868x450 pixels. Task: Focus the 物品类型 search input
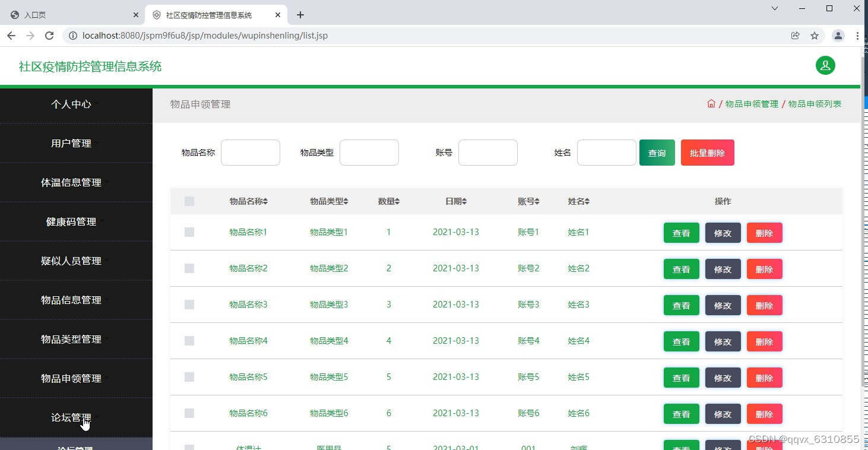[x=369, y=153]
